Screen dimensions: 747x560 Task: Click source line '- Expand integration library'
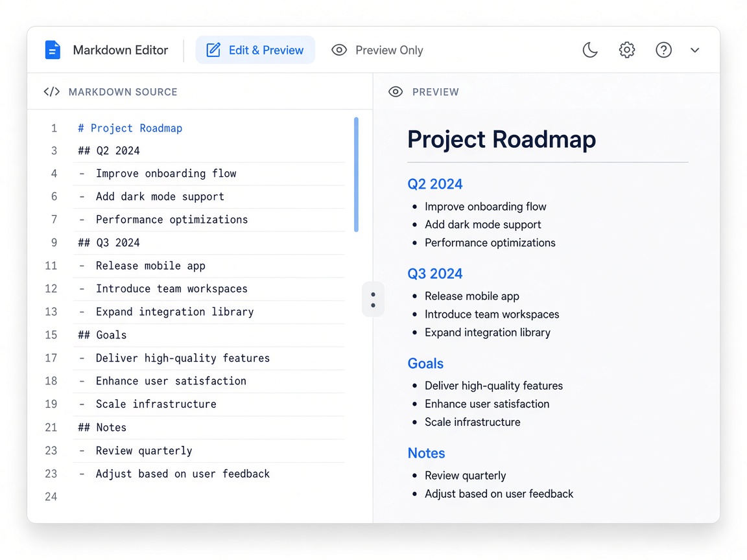point(166,312)
